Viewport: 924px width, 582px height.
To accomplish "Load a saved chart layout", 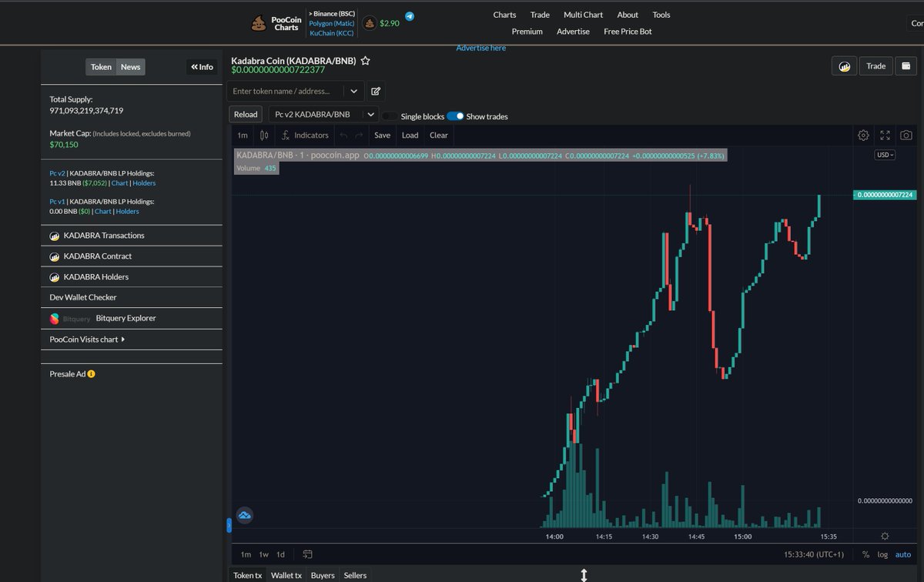I will point(410,135).
